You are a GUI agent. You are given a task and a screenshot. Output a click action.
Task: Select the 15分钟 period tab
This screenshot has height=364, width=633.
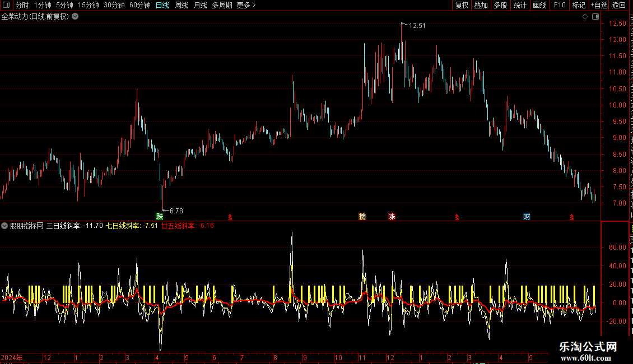pos(89,5)
